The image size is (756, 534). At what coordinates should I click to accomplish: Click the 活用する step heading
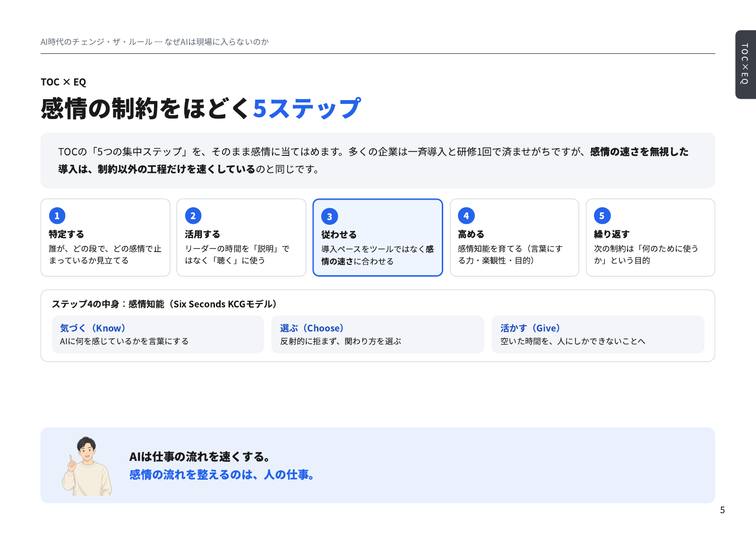click(x=203, y=234)
